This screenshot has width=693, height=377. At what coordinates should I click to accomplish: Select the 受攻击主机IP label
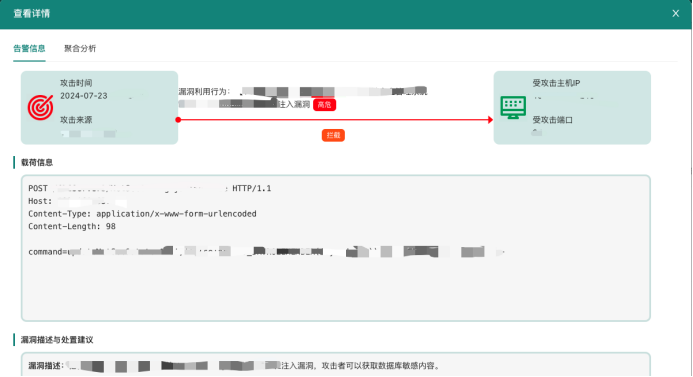coord(556,83)
